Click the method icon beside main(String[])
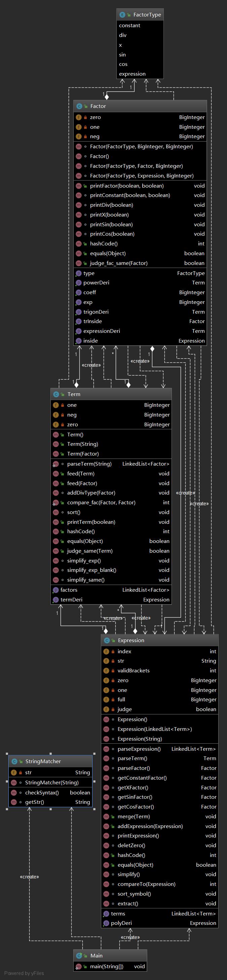 coord(79,966)
